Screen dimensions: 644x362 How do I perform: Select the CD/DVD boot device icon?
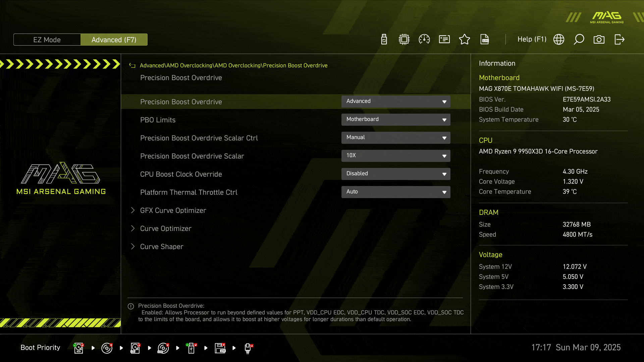(x=107, y=348)
